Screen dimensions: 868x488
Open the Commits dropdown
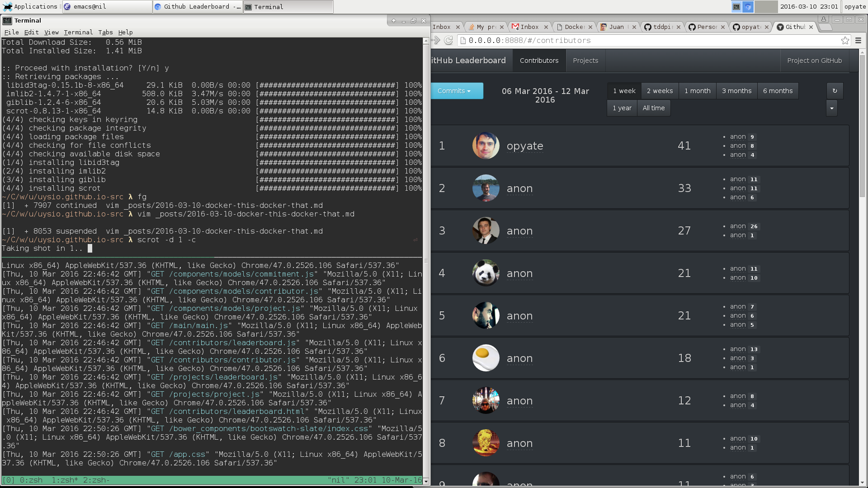pyautogui.click(x=456, y=90)
